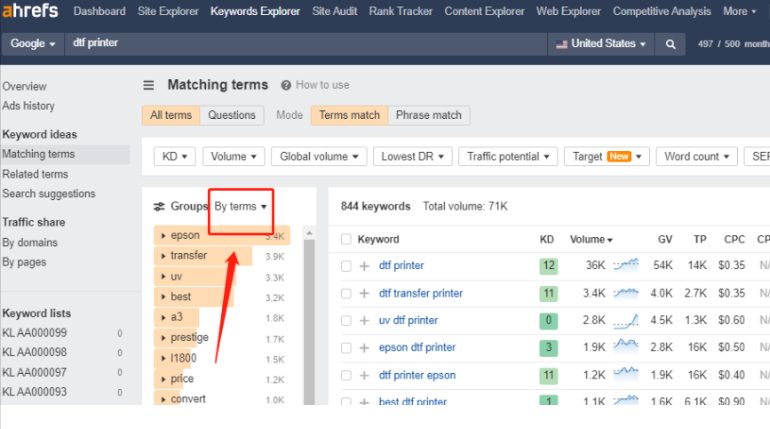Click the plus icon beside dtf printer
770x429 pixels.
point(364,266)
